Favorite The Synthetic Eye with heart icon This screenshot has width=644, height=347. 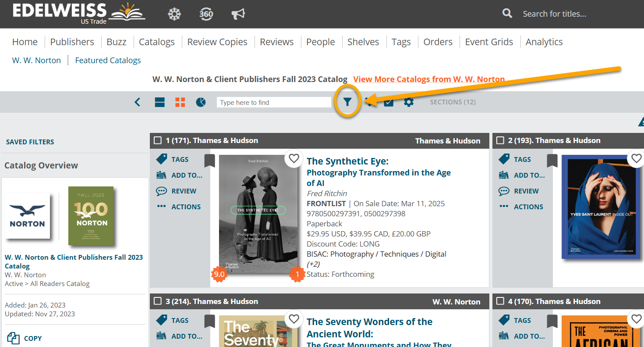(294, 158)
